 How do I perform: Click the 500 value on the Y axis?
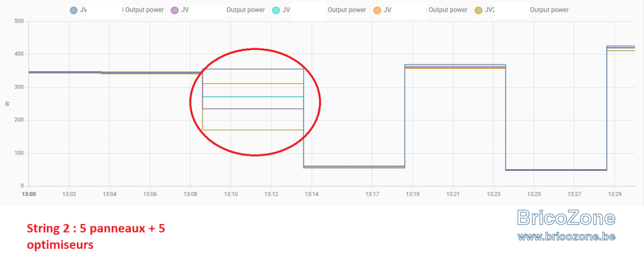pyautogui.click(x=19, y=21)
